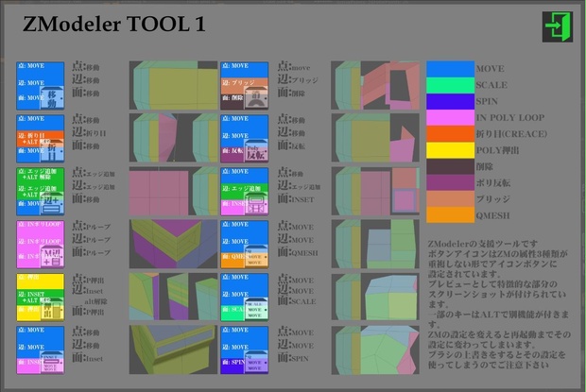The height and width of the screenshot is (392, 586).
Task: Click the ポリ反転 purple swatch
Action: [450, 183]
